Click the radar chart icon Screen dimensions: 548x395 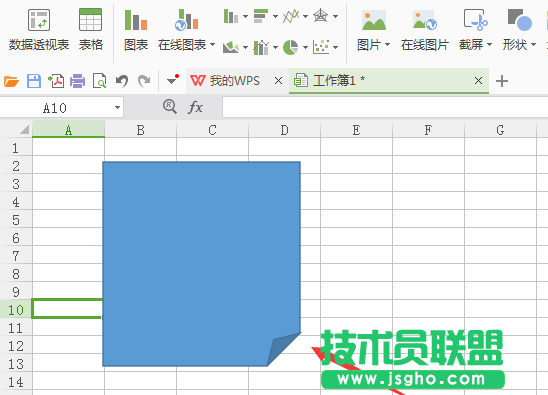pos(320,16)
